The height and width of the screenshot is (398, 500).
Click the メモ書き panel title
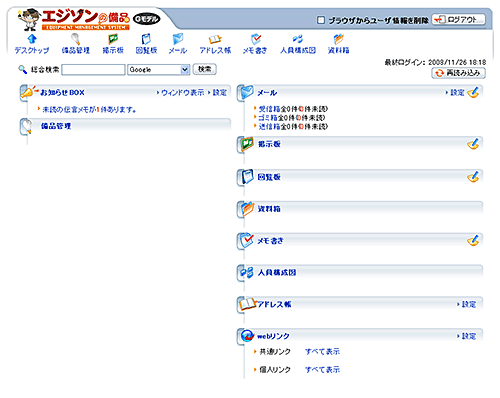pos(270,241)
